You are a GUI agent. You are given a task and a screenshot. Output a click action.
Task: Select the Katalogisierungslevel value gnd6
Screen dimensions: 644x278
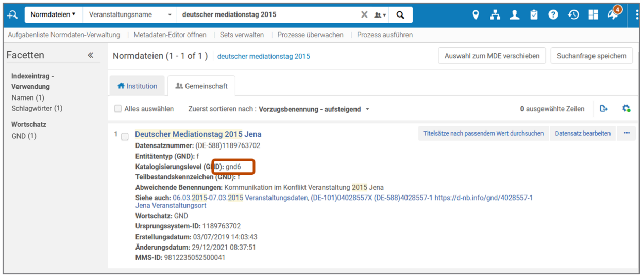[233, 167]
